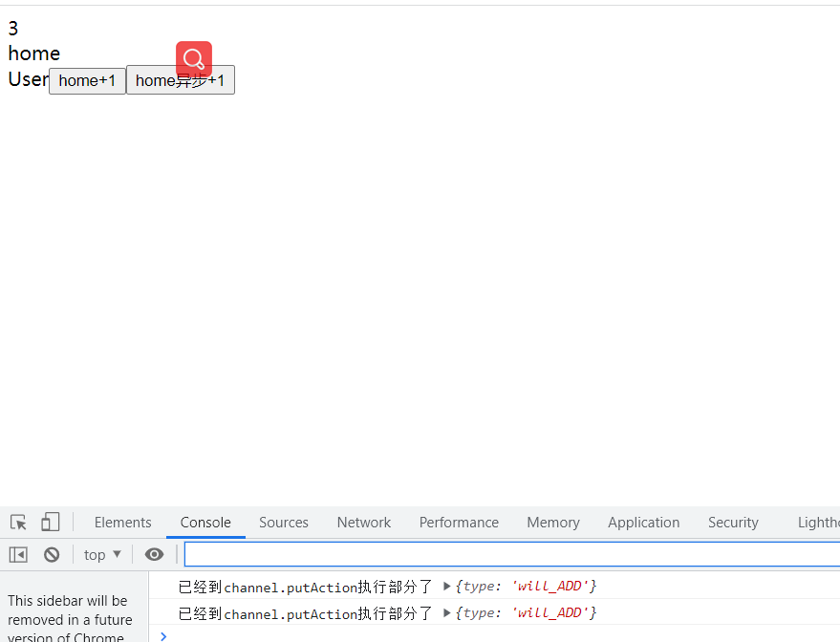Open the Performance tab

(459, 522)
